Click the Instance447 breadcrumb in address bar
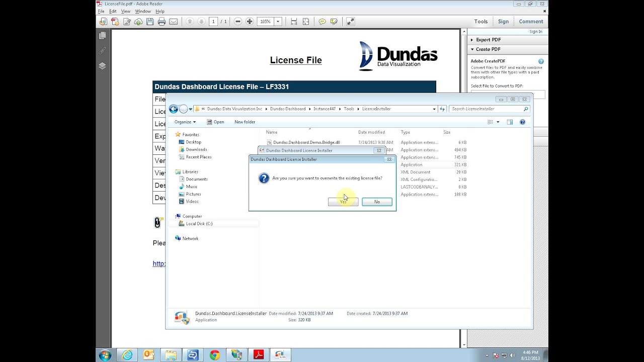This screenshot has height=362, width=644. [325, 109]
